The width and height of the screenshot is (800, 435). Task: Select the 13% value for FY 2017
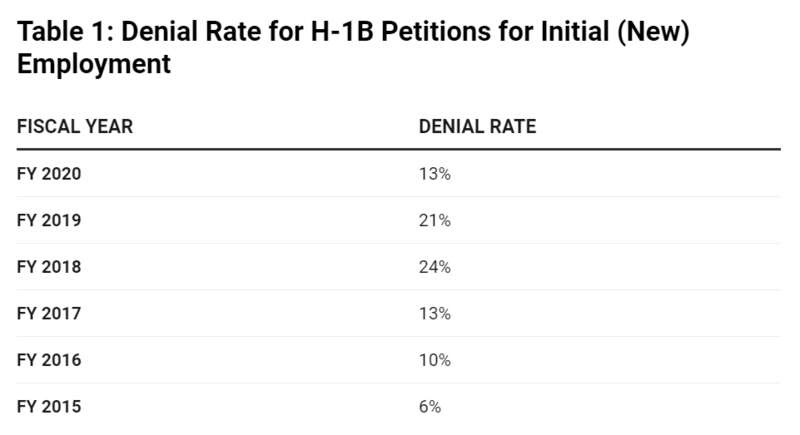[435, 313]
